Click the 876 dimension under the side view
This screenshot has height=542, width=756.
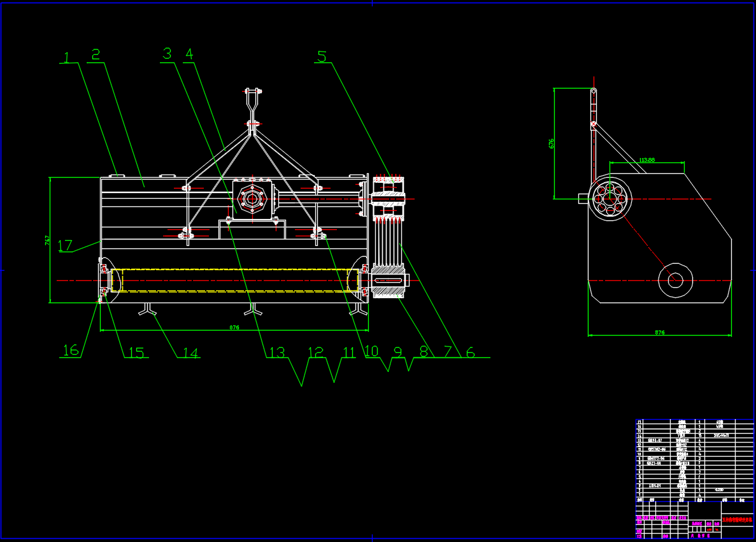click(659, 332)
